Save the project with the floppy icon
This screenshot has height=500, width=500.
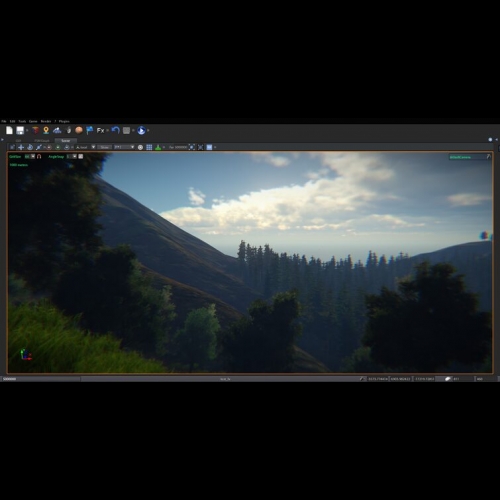20,130
